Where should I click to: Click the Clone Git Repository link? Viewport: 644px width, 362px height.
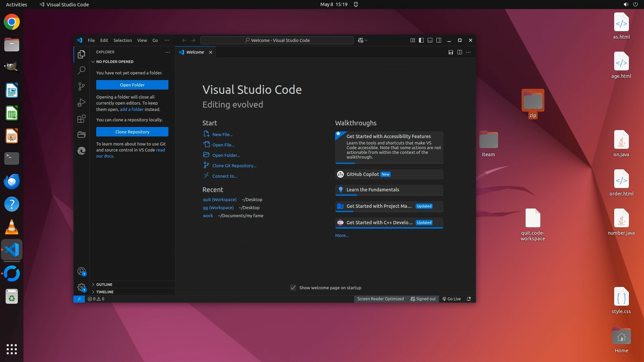tap(234, 166)
